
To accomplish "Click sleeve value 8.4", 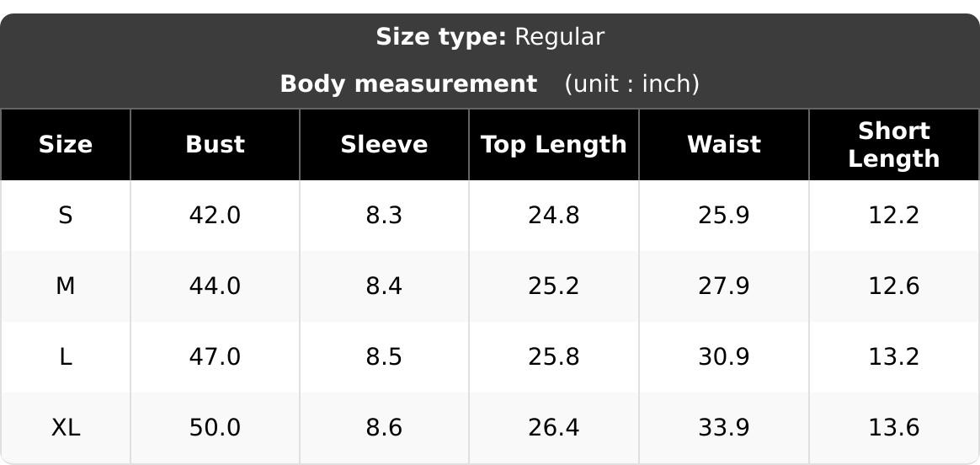I will coord(384,286).
